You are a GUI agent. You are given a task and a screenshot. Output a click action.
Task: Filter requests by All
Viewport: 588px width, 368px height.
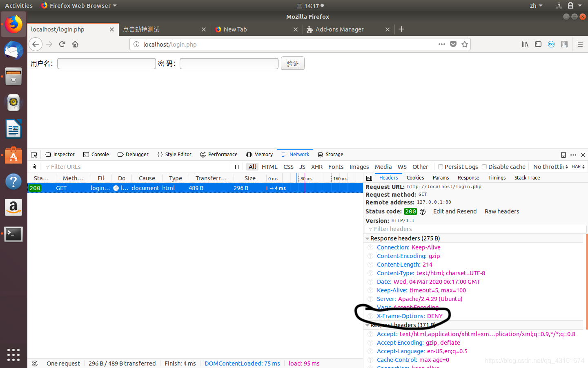[252, 167]
